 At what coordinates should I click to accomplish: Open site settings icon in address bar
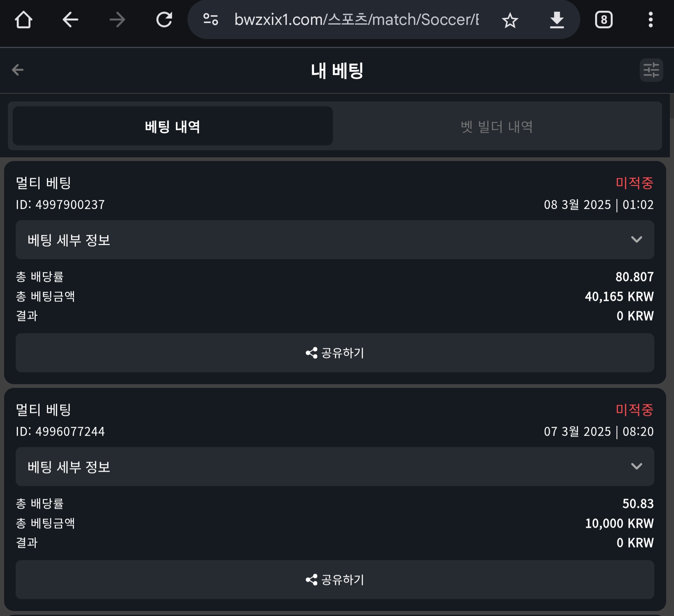tap(211, 19)
